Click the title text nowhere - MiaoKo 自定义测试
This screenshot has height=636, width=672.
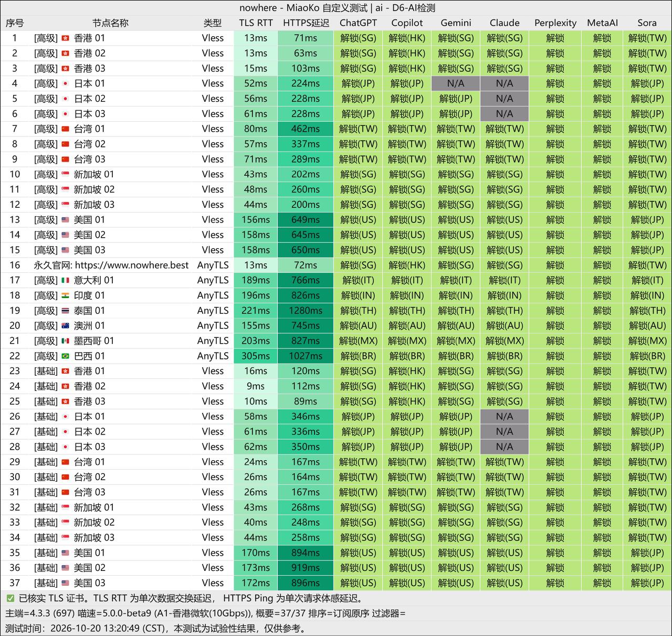point(303,8)
